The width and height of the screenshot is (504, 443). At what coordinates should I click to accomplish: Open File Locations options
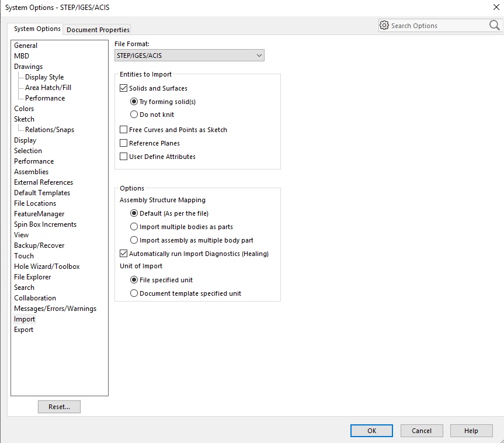35,203
